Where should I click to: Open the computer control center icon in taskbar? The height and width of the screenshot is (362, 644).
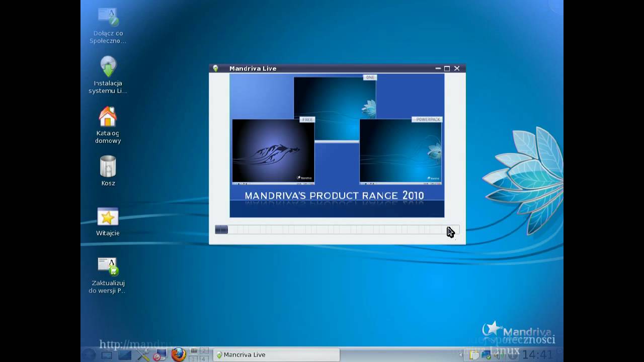[x=160, y=354]
